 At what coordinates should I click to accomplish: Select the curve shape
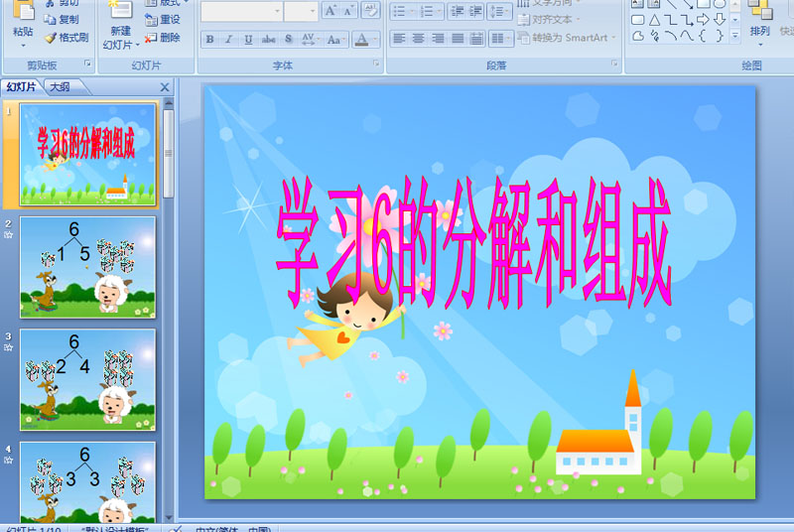pos(687,36)
